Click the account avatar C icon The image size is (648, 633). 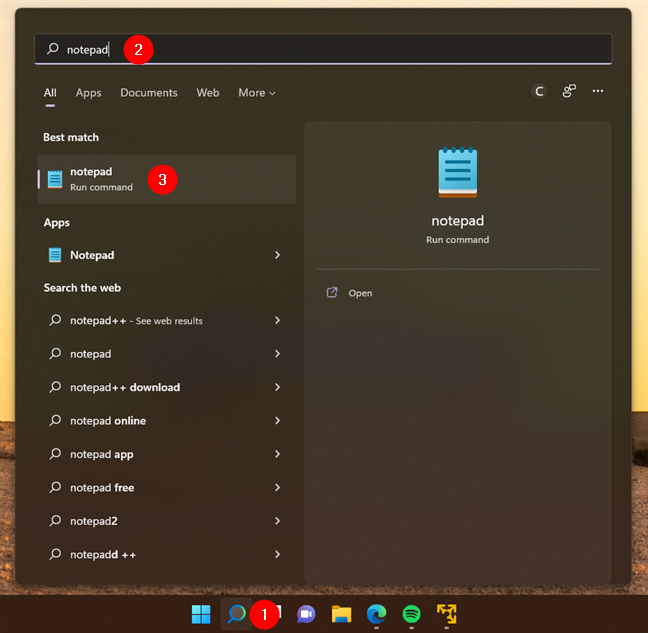(x=539, y=91)
